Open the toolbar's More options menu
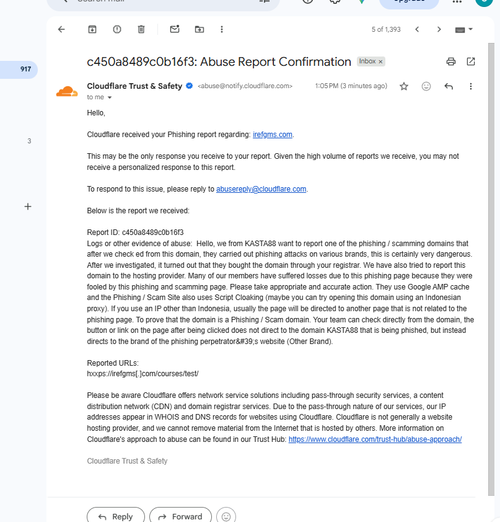 222,29
